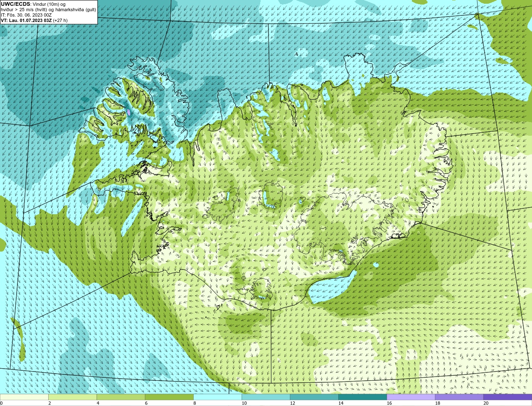
Task: Click the legend scale label "10"
Action: (x=244, y=403)
